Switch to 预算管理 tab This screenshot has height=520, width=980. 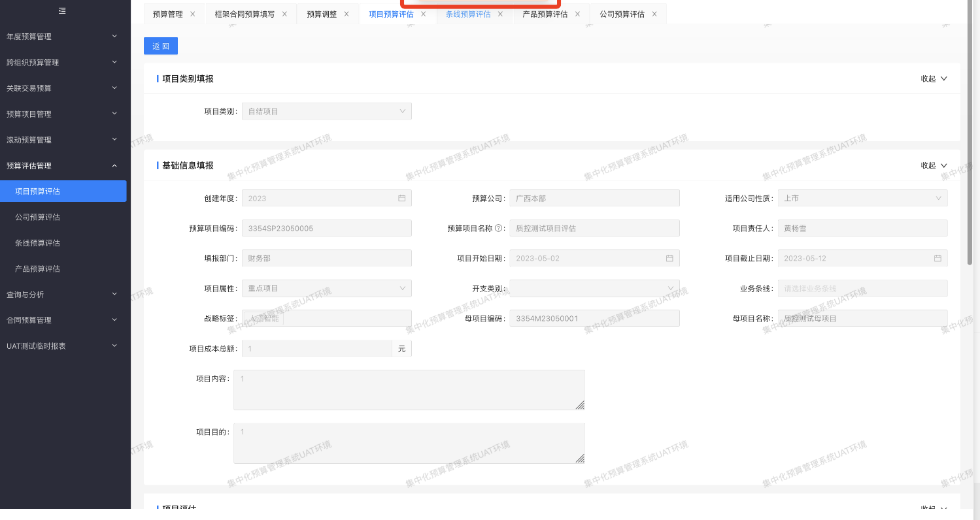pos(168,14)
